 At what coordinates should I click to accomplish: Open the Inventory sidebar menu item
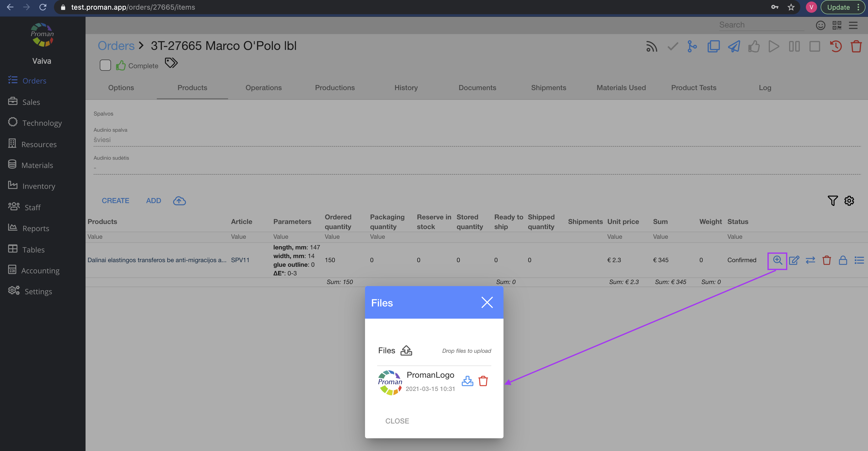[x=38, y=186]
